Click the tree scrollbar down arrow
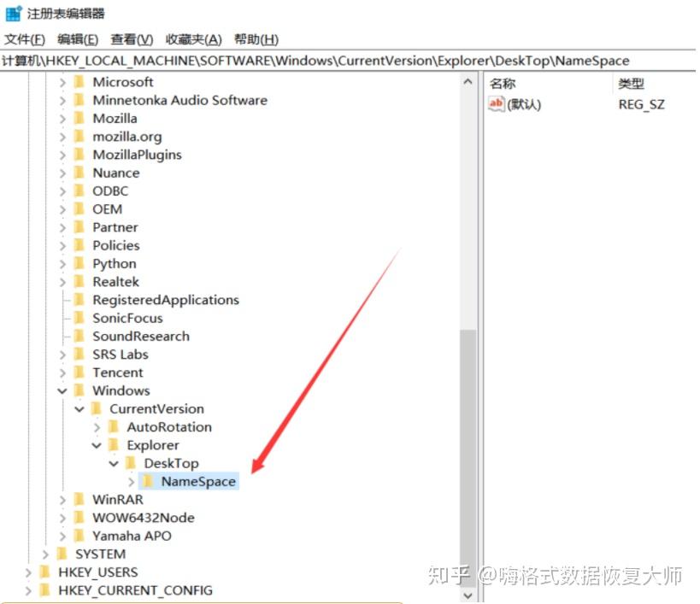Screen dimensions: 700x604 (468, 595)
